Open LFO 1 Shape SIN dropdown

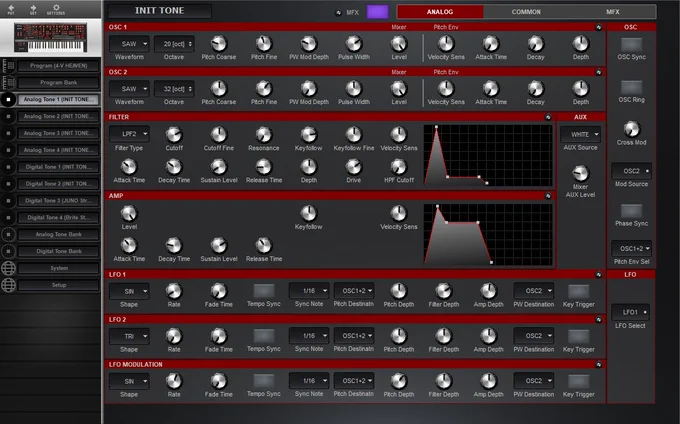(x=129, y=291)
